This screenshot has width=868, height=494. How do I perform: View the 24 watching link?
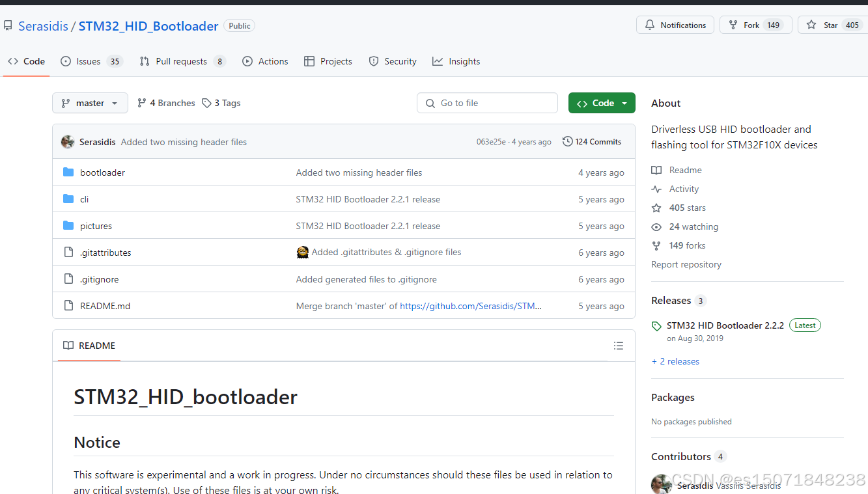[685, 226]
